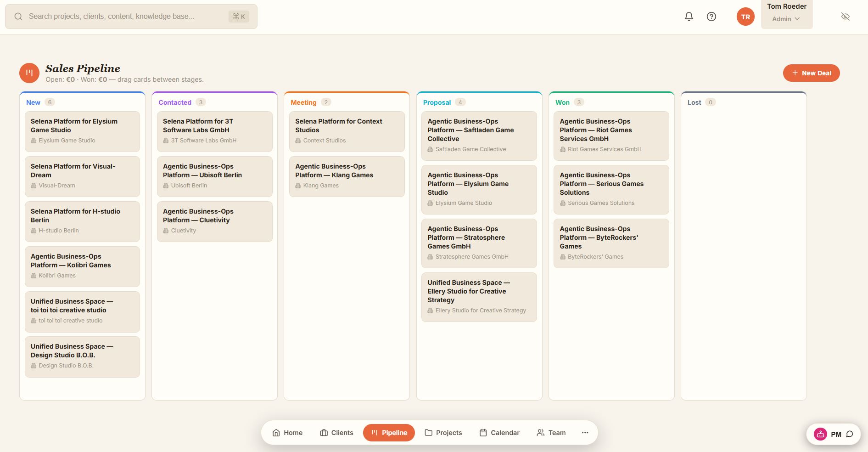The height and width of the screenshot is (452, 868).
Task: Click the TR user avatar
Action: (745, 17)
